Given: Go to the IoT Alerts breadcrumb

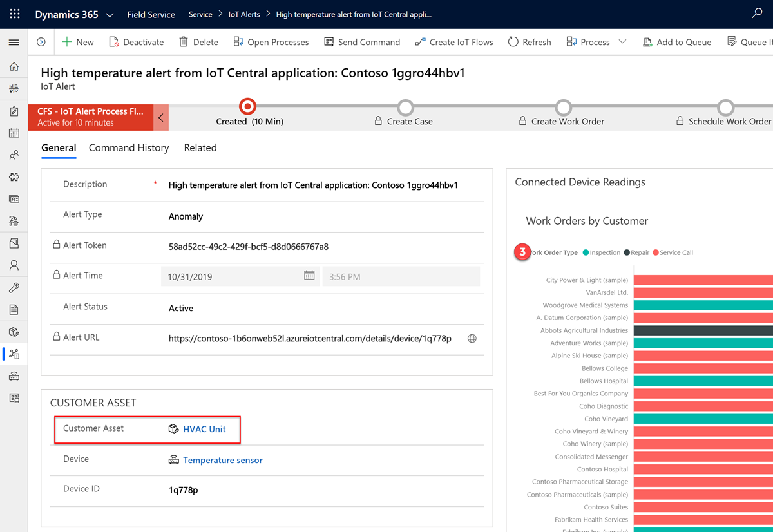Looking at the screenshot, I should 244,14.
